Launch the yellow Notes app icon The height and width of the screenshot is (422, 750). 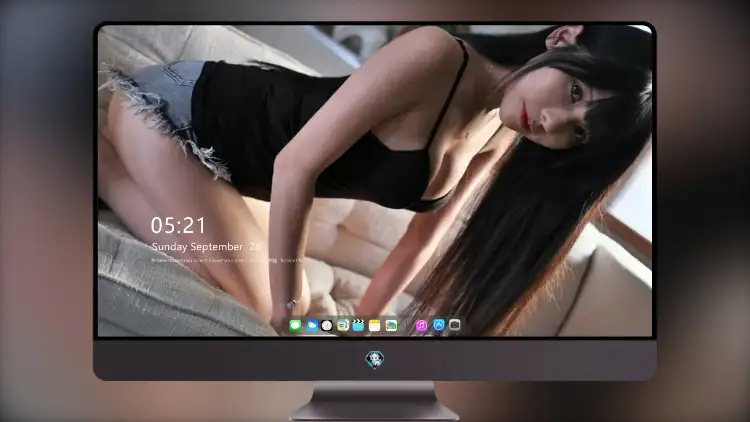tap(375, 326)
